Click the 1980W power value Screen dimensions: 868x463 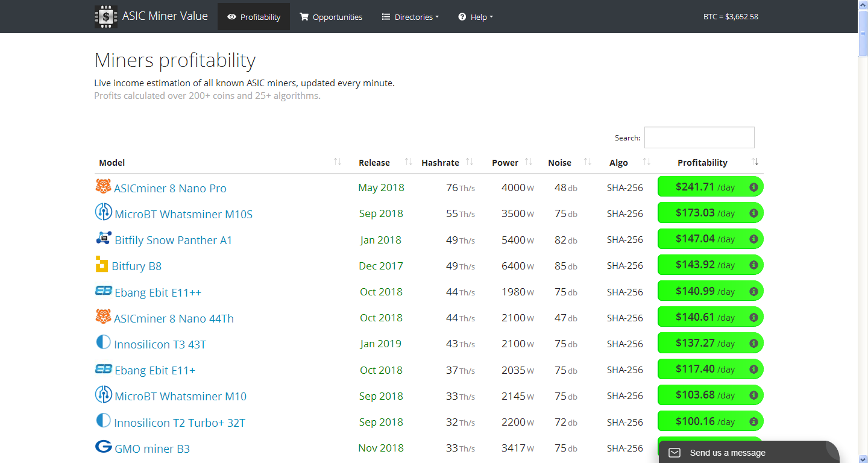518,292
